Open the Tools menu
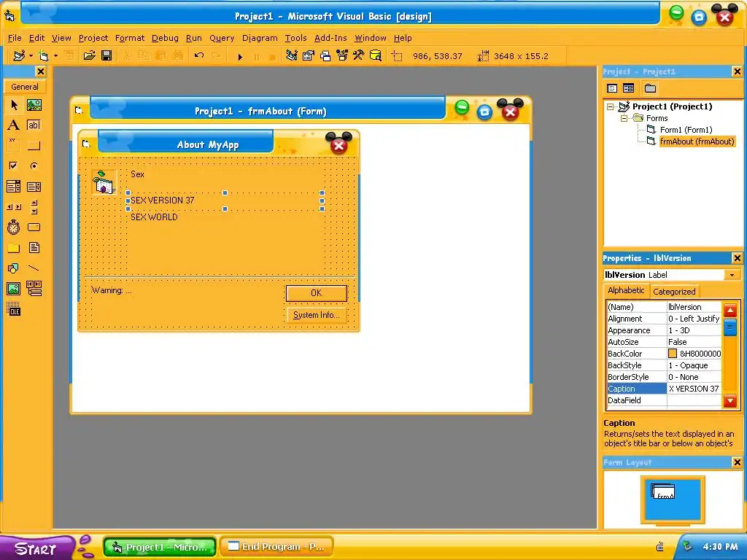This screenshot has height=560, width=747. click(x=296, y=38)
